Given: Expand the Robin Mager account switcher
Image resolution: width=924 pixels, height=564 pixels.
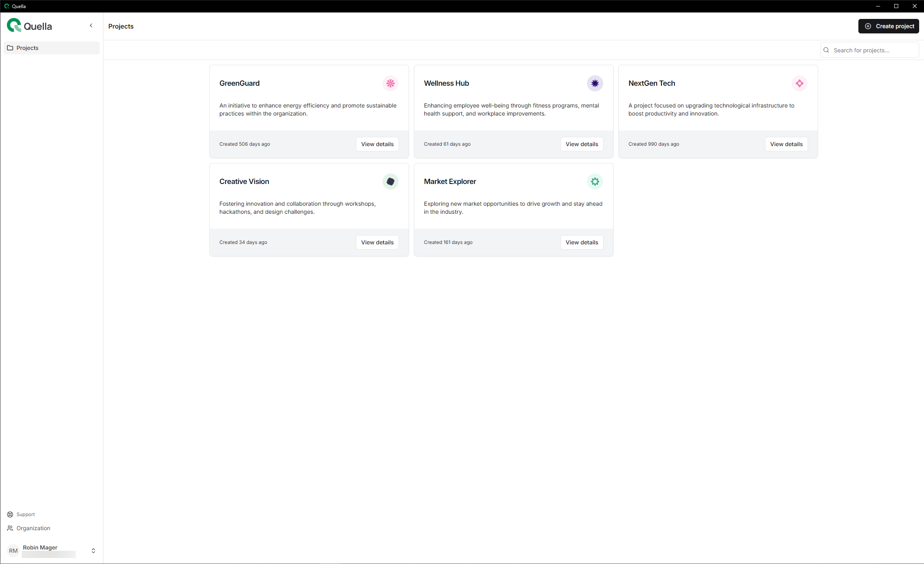Looking at the screenshot, I should (x=93, y=551).
